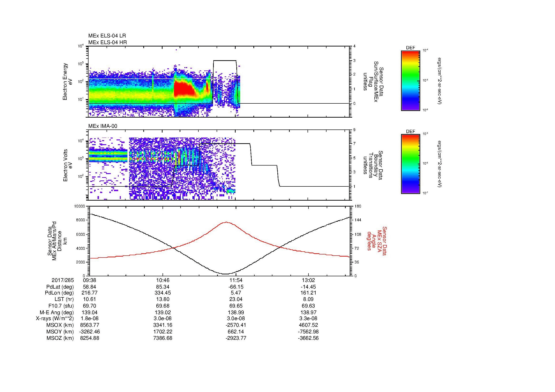Click the altitude axis tick label 10000

point(79,206)
